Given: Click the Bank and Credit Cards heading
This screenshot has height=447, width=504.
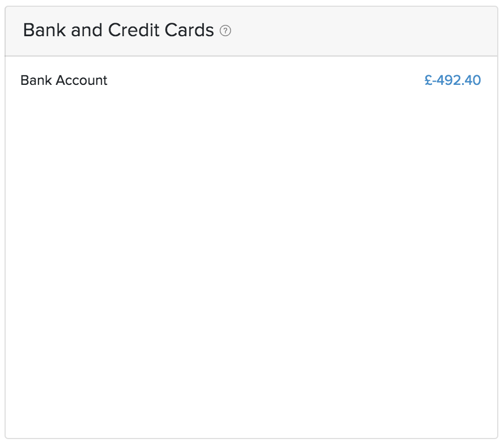Looking at the screenshot, I should click(x=118, y=31).
